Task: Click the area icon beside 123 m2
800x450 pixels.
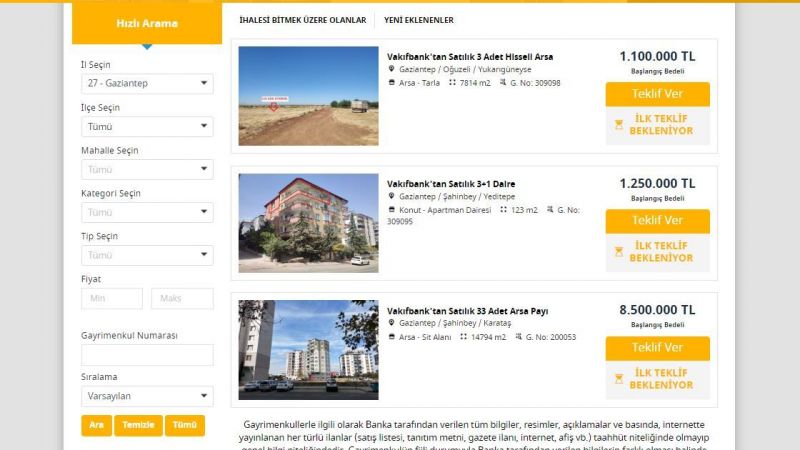Action: [x=504, y=209]
